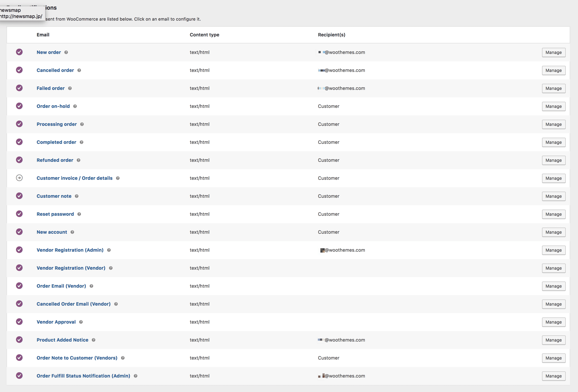Click the help icon beside New account
This screenshot has width=578, height=392.
(x=72, y=232)
